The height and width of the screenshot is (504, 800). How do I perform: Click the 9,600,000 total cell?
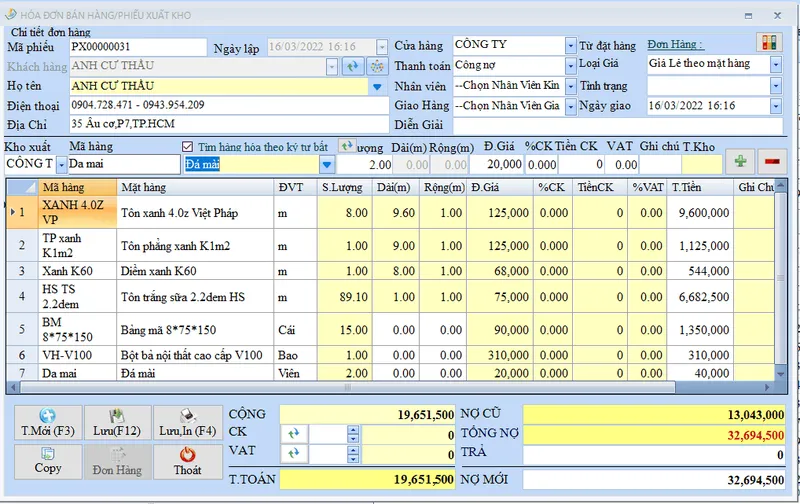pos(699,213)
